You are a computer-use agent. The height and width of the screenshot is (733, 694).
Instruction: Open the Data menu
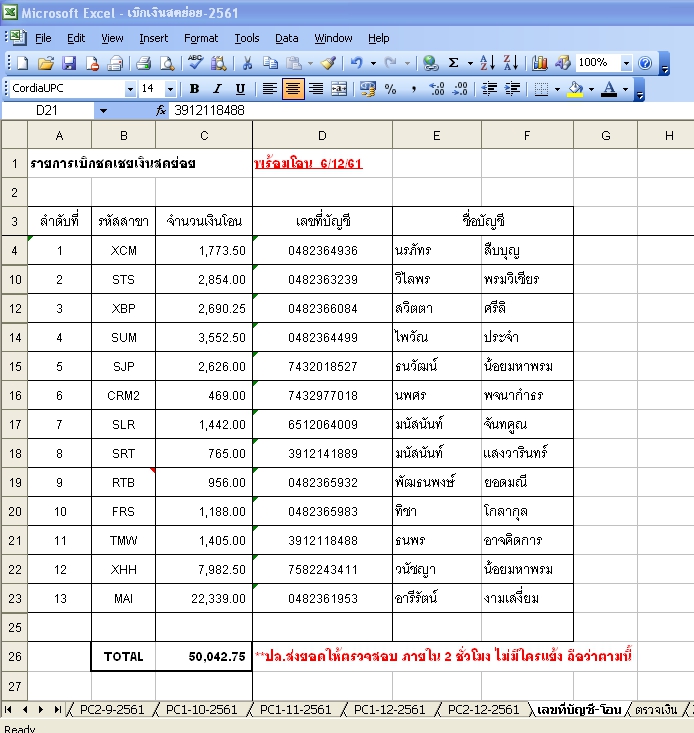pos(286,38)
